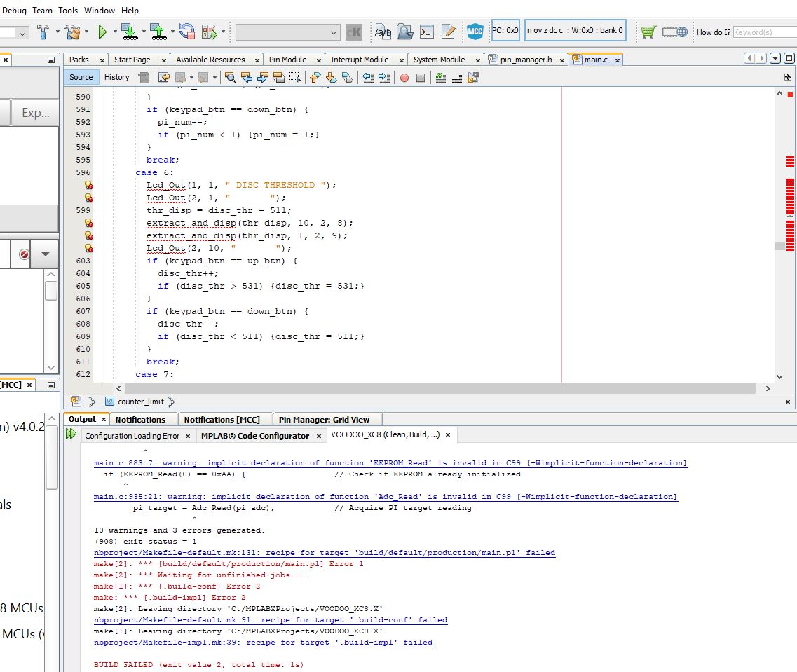Click the Find Selection magnifier icon
The image size is (797, 672).
pyautogui.click(x=230, y=78)
